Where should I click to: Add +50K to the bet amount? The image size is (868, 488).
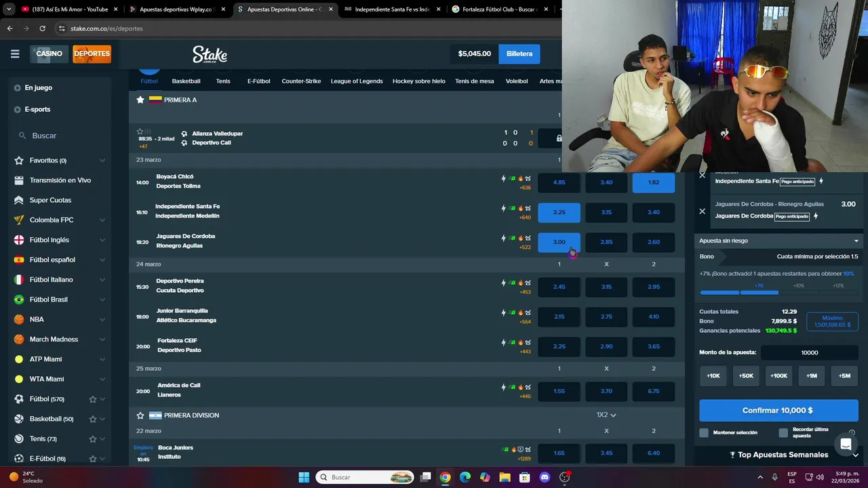[746, 375]
